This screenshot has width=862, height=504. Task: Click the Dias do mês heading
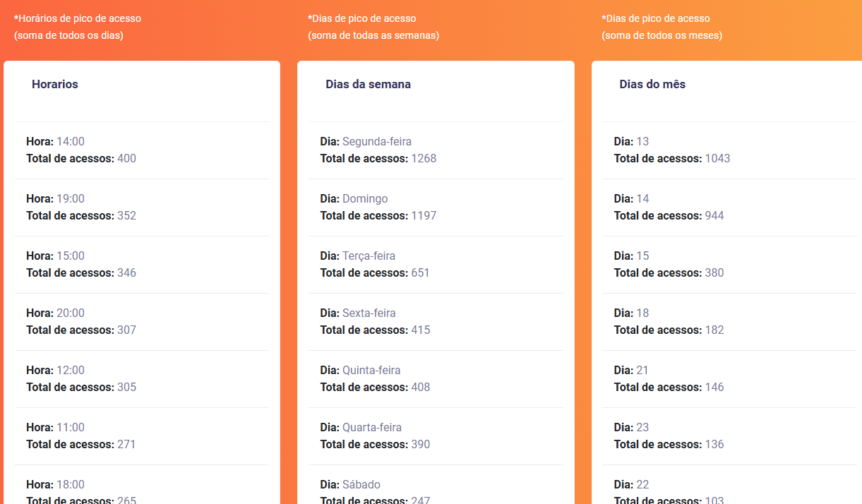tap(652, 84)
